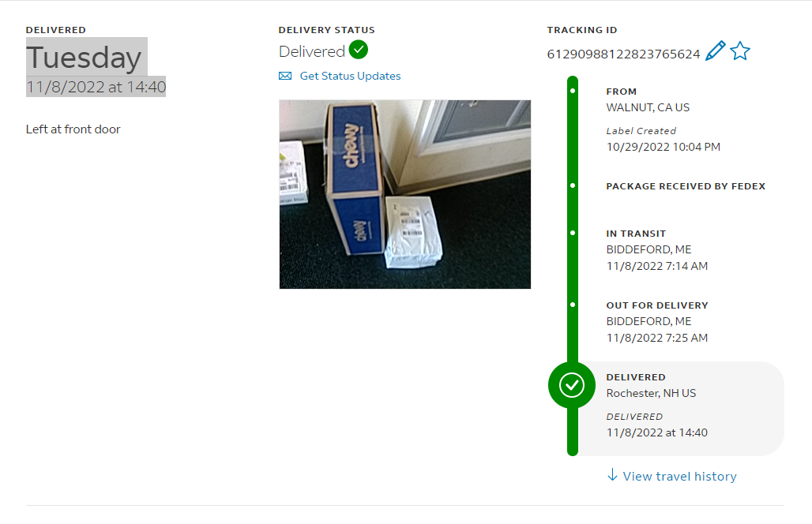Open Get Status Updates link
Viewport: 812px width, 524px height.
(350, 76)
